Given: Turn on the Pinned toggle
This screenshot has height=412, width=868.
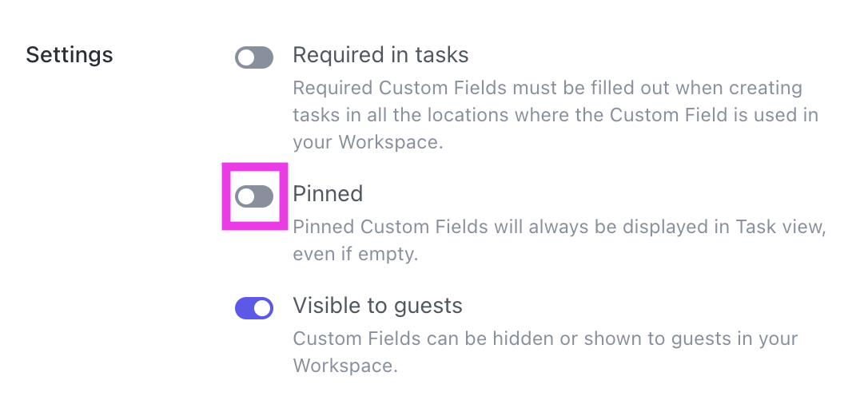Looking at the screenshot, I should pyautogui.click(x=254, y=196).
